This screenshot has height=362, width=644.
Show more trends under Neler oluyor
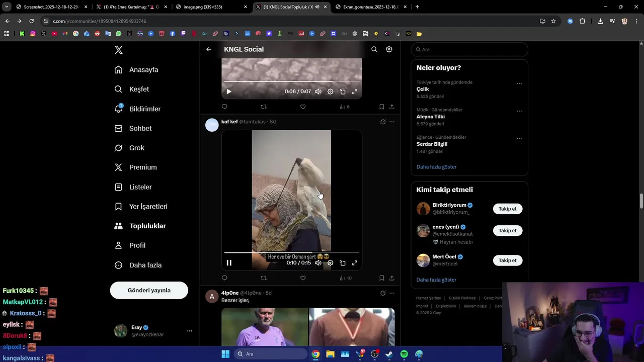(x=436, y=167)
